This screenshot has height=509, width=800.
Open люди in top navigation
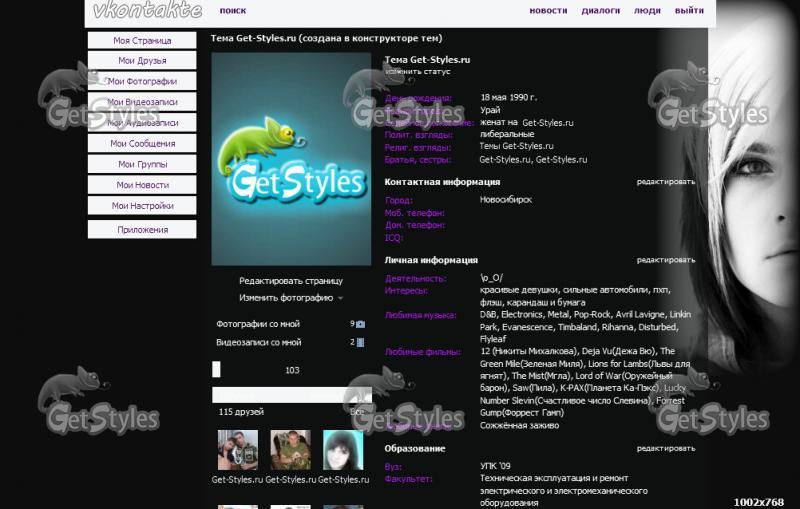[x=647, y=10]
